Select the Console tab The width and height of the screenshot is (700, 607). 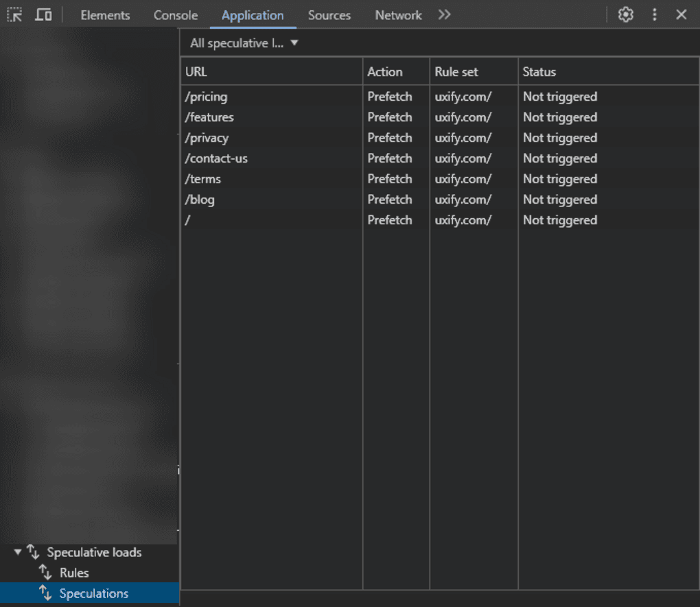pos(175,14)
